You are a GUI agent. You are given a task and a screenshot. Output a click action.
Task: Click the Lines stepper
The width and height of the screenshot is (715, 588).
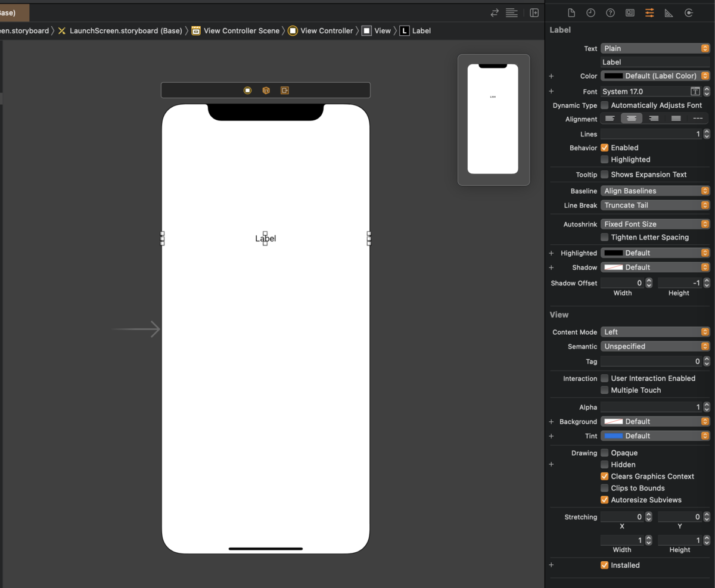point(707,135)
